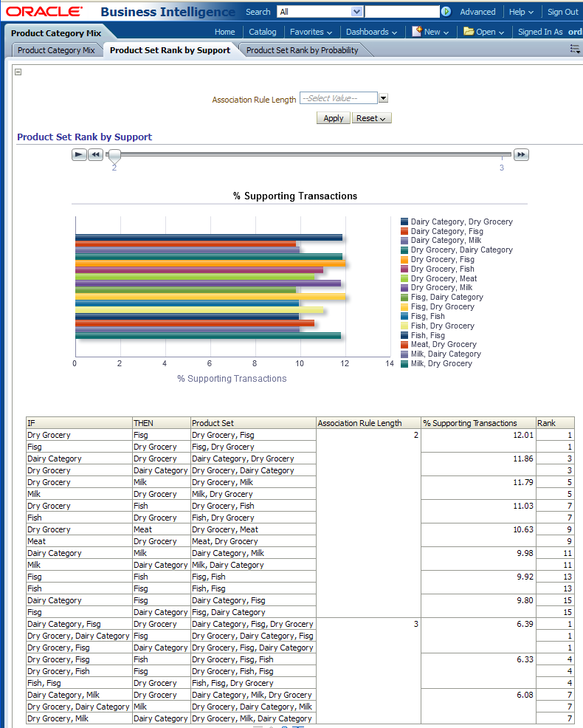Click the slider play button

(79, 154)
